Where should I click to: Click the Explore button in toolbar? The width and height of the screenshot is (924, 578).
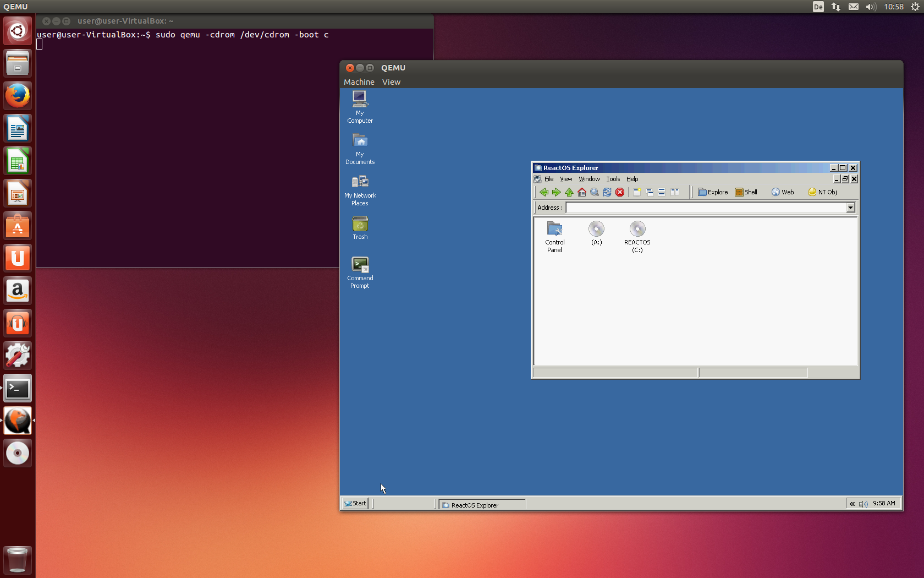point(713,192)
